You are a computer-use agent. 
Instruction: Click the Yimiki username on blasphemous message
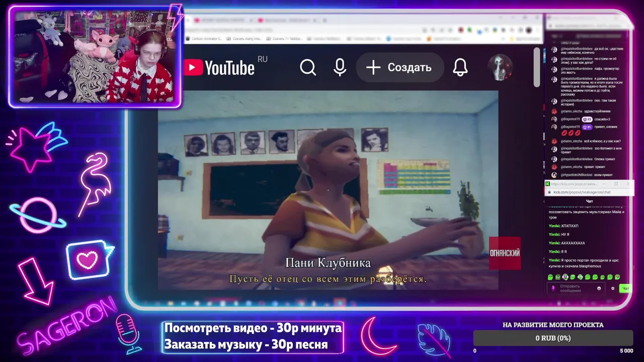[x=554, y=260]
